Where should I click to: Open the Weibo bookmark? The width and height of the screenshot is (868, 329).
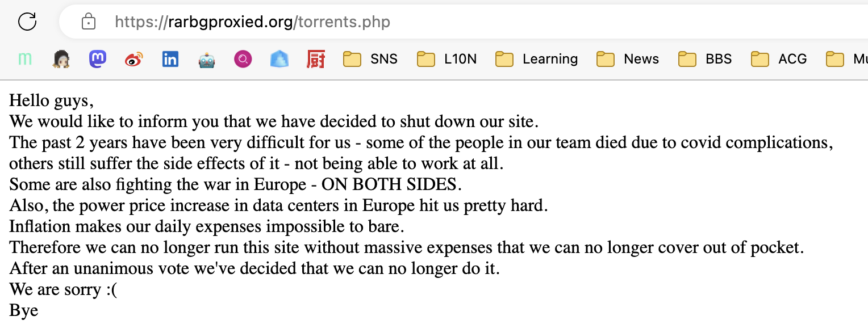coord(134,59)
